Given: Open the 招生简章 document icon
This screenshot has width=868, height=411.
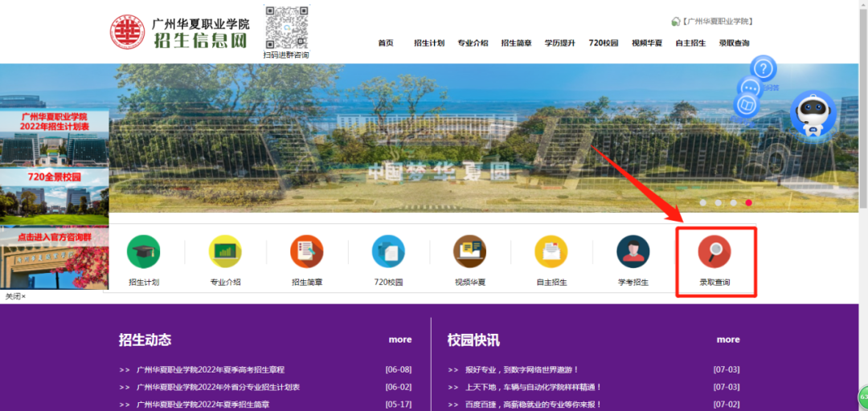Looking at the screenshot, I should (307, 252).
